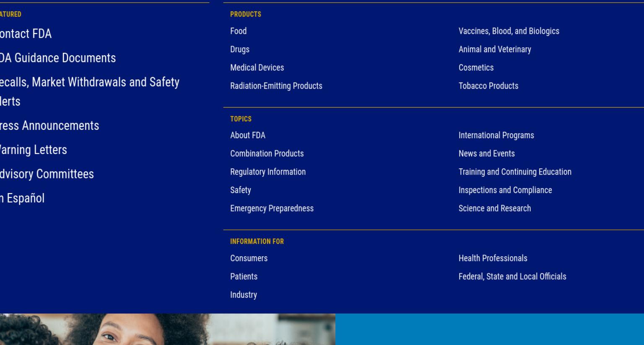The height and width of the screenshot is (345, 644).
Task: Open Inspections and Compliance
Action: pyautogui.click(x=505, y=190)
